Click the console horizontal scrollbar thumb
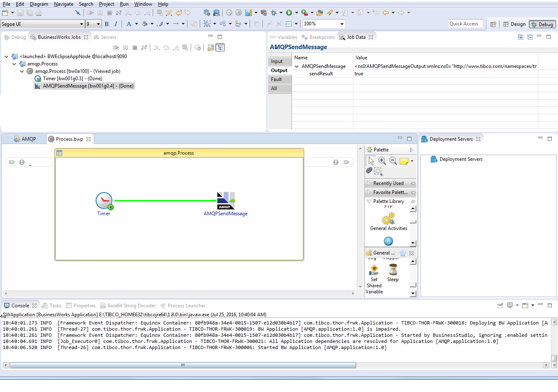 pyautogui.click(x=183, y=365)
